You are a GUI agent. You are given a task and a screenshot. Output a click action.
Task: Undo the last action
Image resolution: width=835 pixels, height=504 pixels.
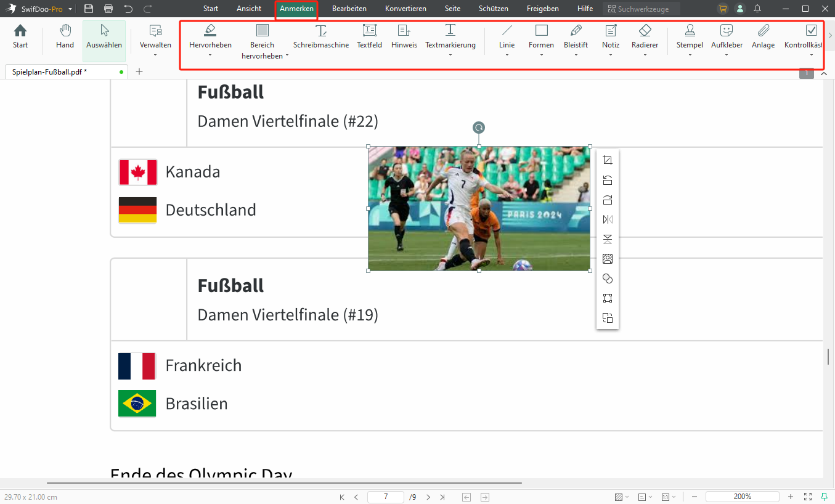click(128, 9)
